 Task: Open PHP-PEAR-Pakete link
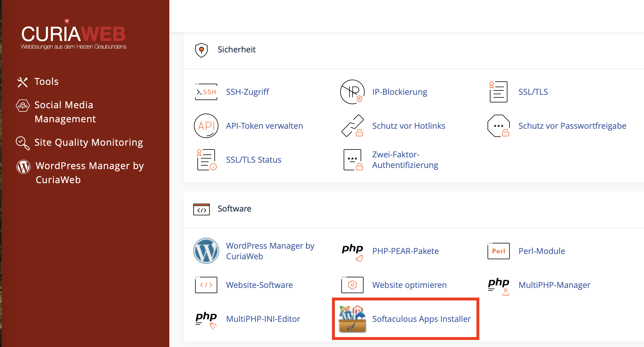[405, 251]
